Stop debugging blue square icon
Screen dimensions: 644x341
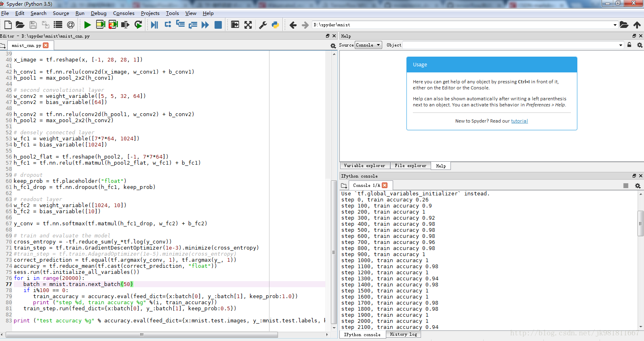[x=218, y=25]
